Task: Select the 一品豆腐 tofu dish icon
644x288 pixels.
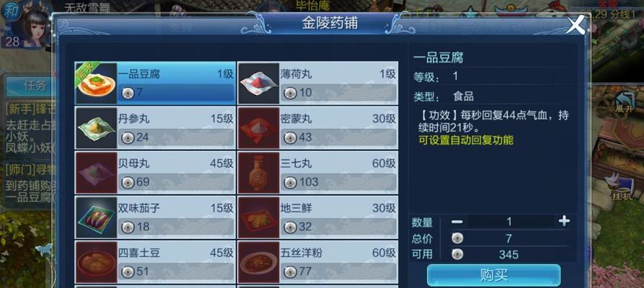Action: click(x=96, y=84)
